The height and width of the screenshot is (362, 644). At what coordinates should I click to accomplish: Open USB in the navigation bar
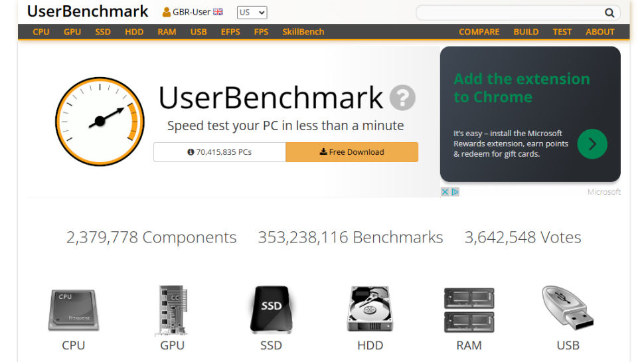199,32
